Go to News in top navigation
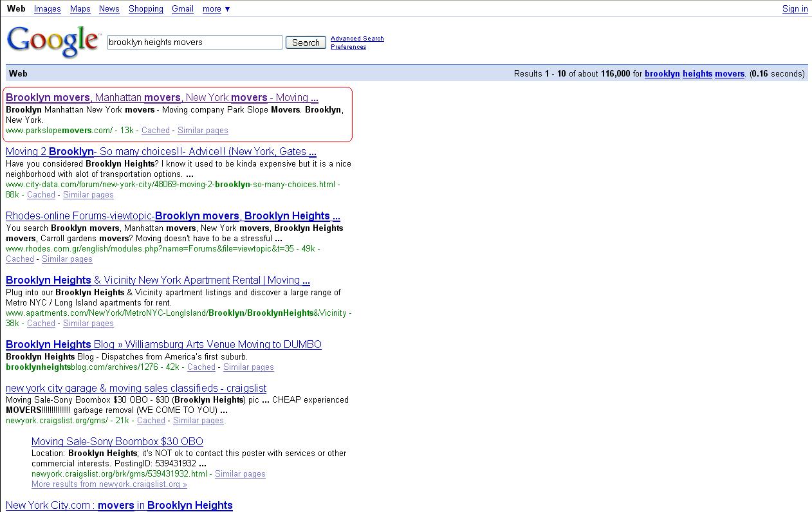Image resolution: width=812 pixels, height=512 pixels. point(109,8)
